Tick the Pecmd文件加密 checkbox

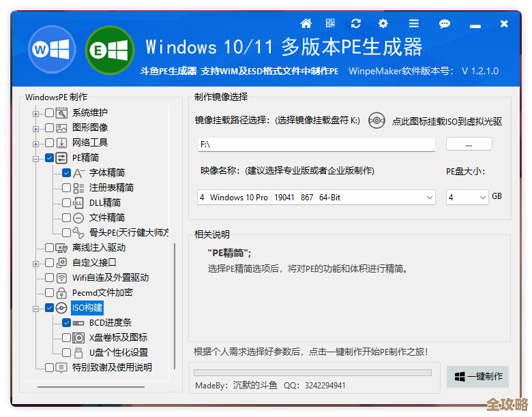[50, 292]
